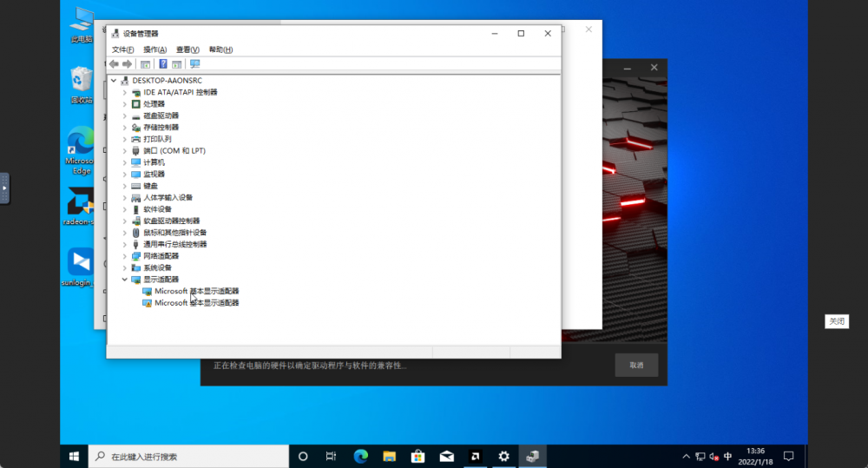Image resolution: width=868 pixels, height=468 pixels.
Task: Open the 此电脑 desktop icon
Action: point(82,24)
